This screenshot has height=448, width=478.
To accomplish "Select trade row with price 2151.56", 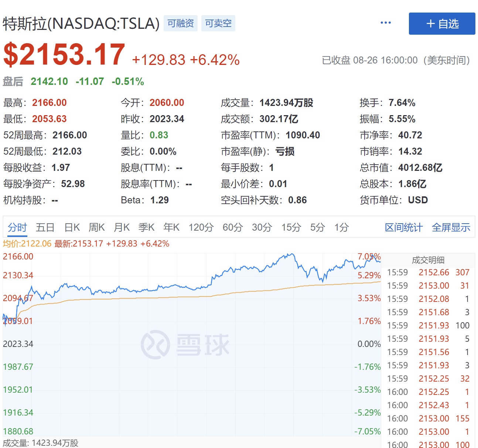I will click(x=428, y=352).
